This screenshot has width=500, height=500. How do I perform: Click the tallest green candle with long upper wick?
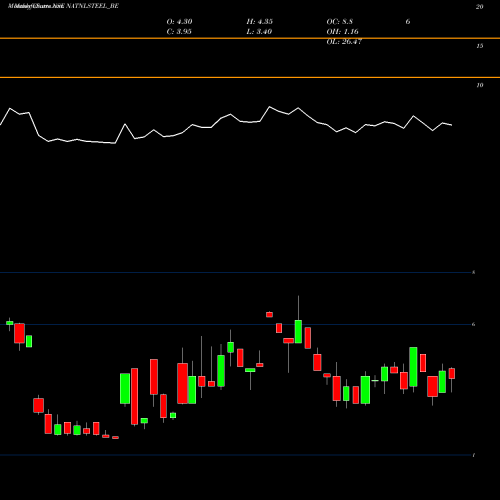click(x=298, y=332)
